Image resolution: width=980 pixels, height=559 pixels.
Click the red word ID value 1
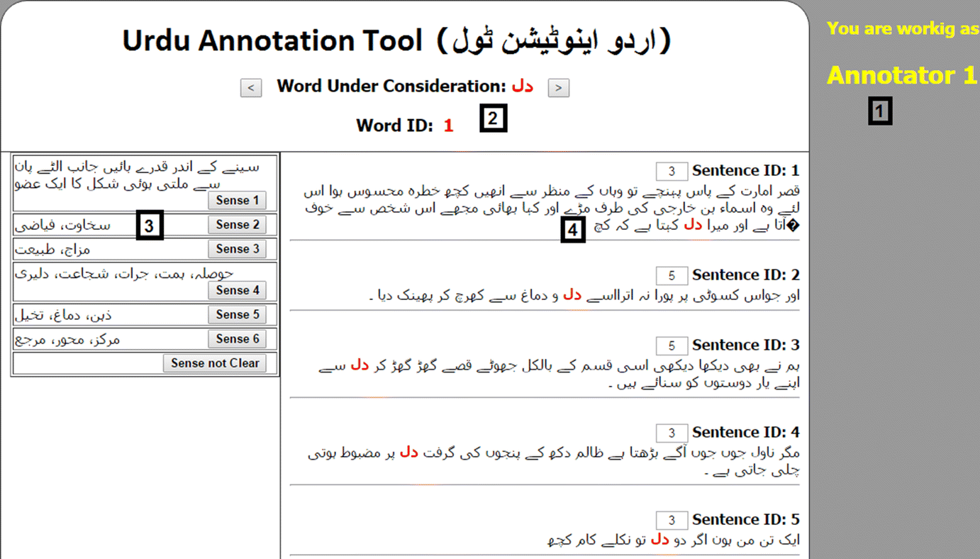pyautogui.click(x=448, y=126)
